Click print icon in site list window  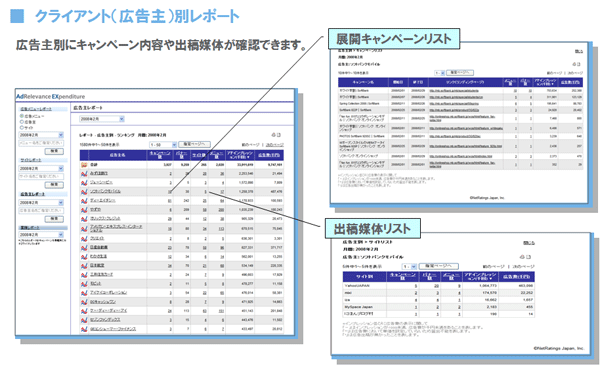point(522,257)
